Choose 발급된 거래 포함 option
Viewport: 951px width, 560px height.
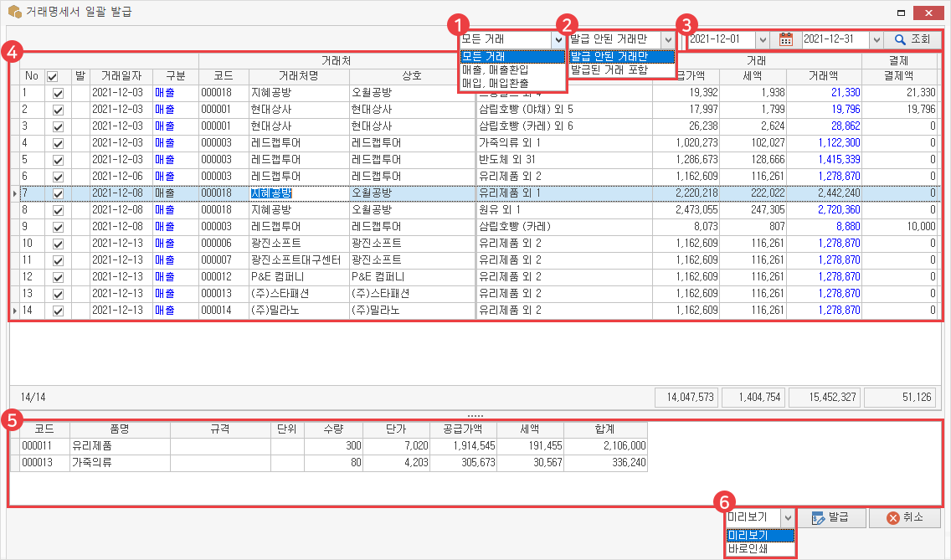pyautogui.click(x=622, y=69)
